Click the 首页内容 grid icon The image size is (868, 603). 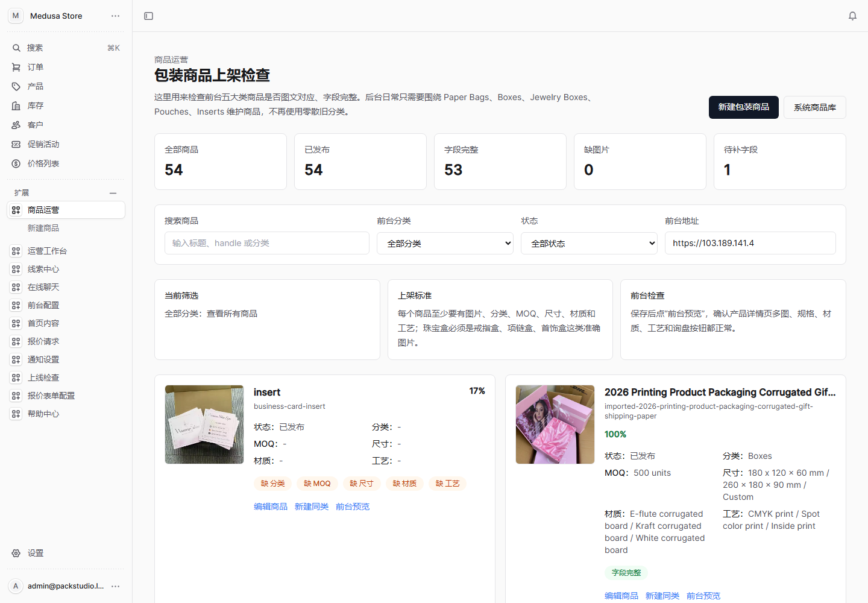(16, 323)
